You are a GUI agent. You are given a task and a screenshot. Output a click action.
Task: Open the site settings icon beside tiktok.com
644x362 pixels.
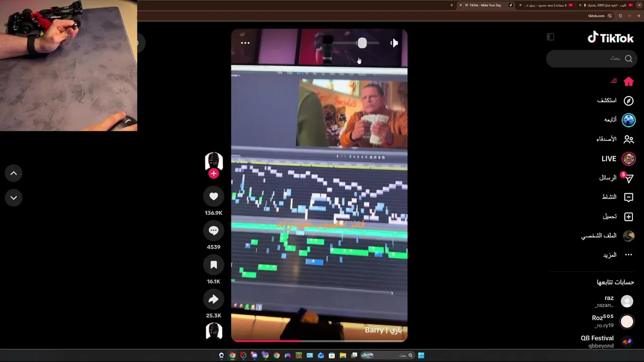(x=610, y=16)
